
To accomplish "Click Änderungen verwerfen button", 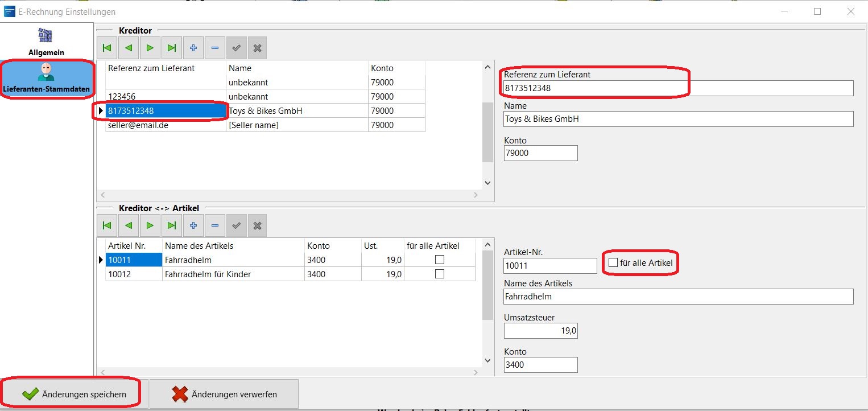I will point(224,394).
